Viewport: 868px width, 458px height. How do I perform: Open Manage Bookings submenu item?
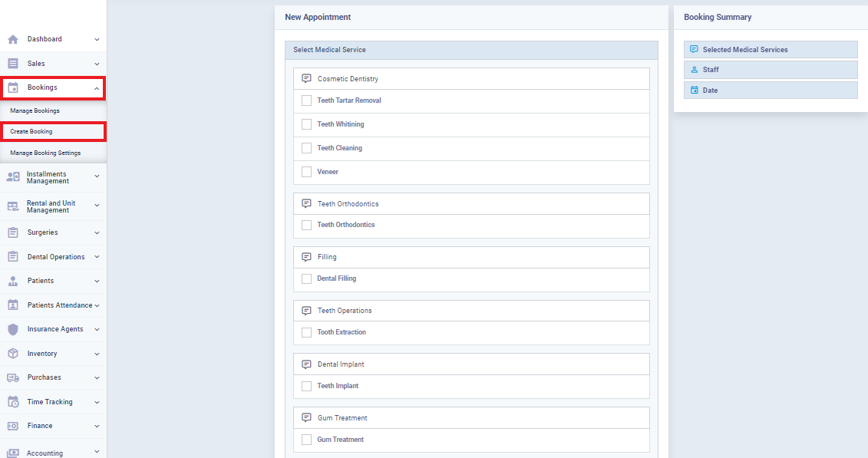click(35, 110)
